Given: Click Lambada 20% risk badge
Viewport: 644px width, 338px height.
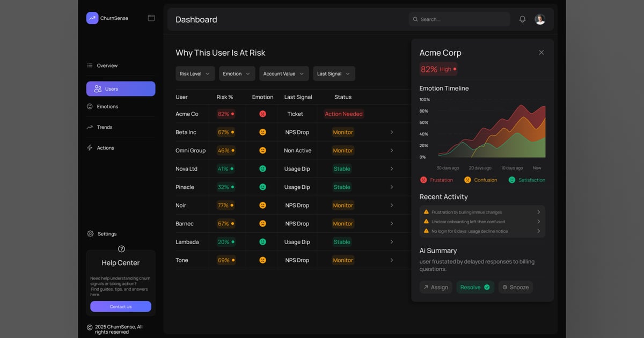Looking at the screenshot, I should (226, 241).
